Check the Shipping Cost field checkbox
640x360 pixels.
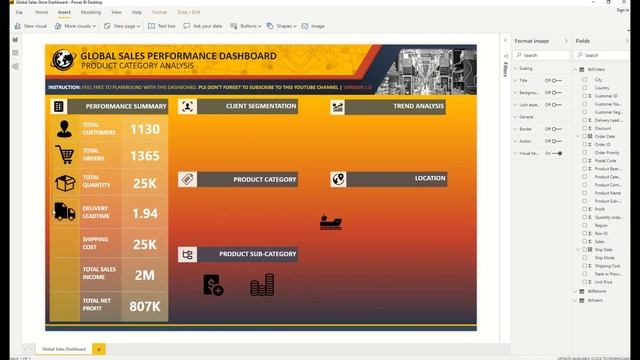(x=584, y=266)
